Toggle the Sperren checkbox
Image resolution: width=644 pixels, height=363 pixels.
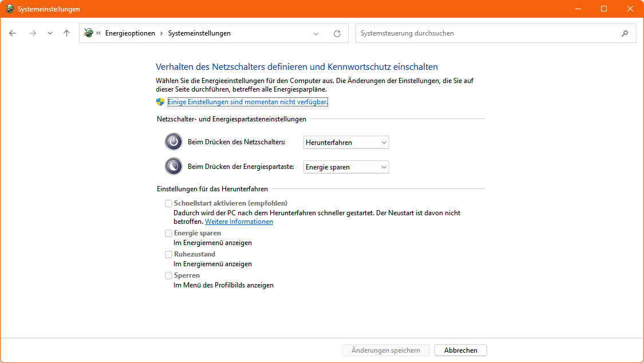(x=168, y=275)
